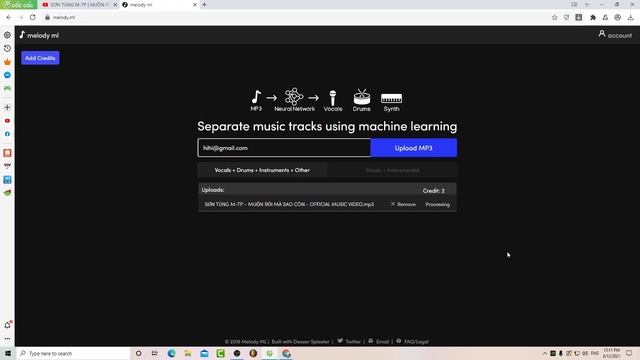Select the Vocals + Instrumental mode
Screen dimensions: 640x360
coord(392,170)
